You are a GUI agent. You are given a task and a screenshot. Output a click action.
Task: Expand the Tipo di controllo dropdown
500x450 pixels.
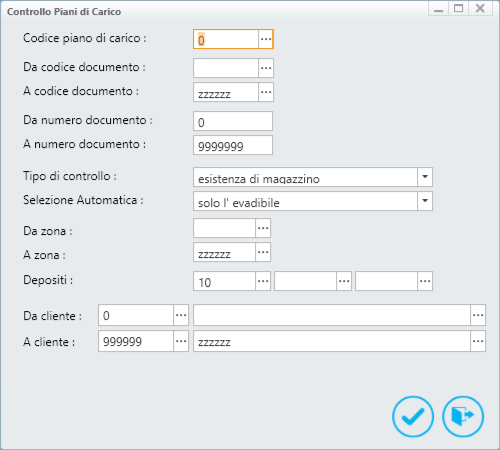tap(425, 177)
